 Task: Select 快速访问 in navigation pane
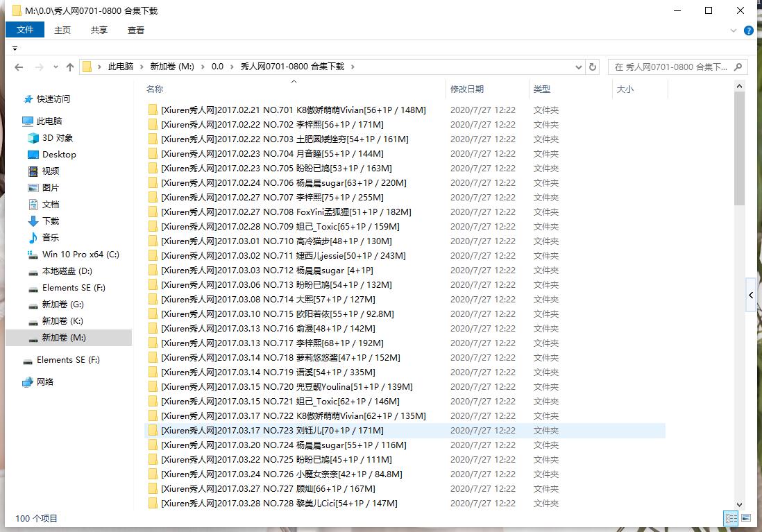click(53, 99)
